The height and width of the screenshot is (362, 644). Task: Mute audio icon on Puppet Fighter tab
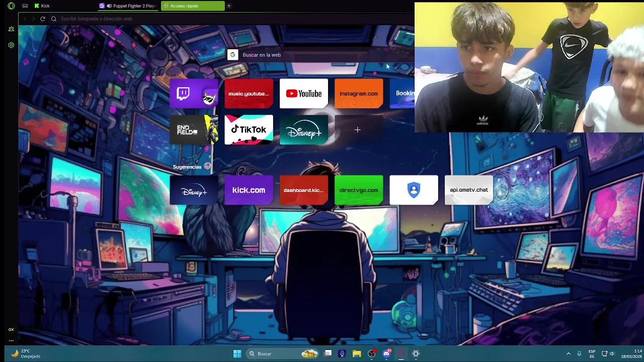tap(109, 6)
